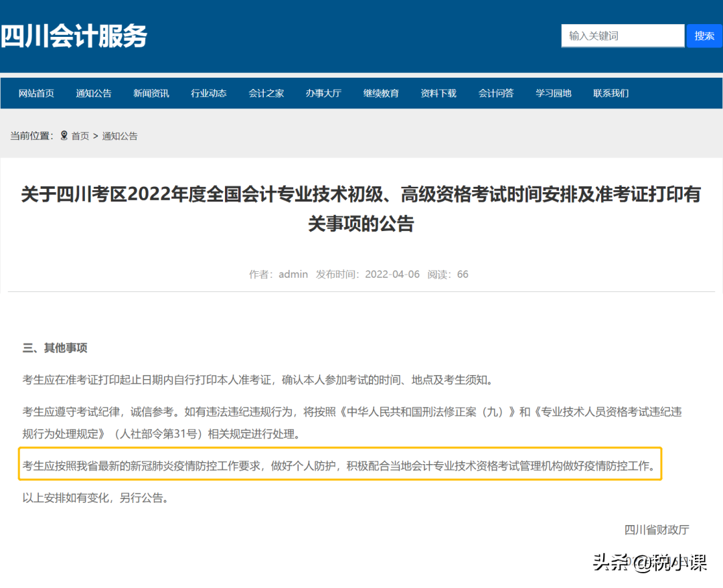Viewport: 723px width, 588px height.
Task: Click the location pin icon in breadcrumb
Action: click(64, 135)
